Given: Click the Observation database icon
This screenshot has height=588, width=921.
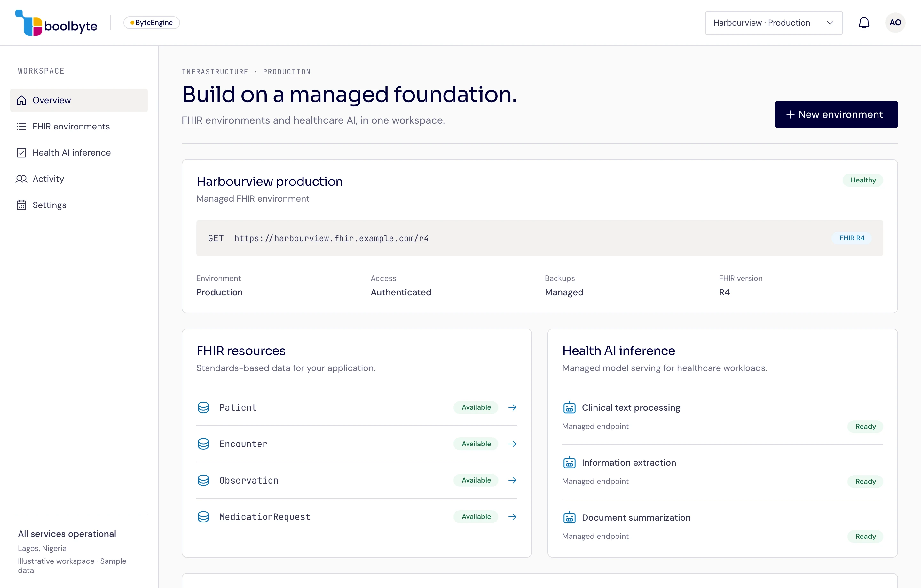Looking at the screenshot, I should [x=203, y=480].
